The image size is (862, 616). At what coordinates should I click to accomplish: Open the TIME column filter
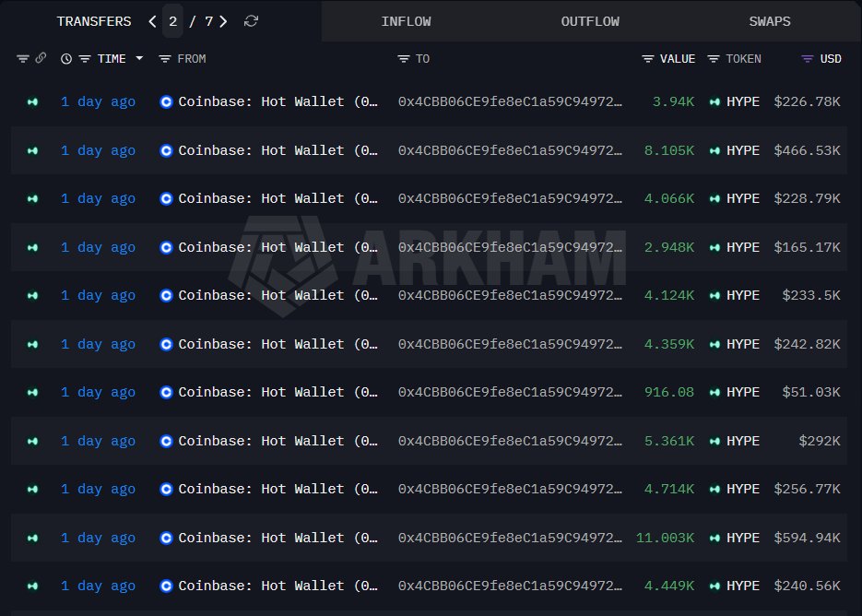click(x=85, y=59)
